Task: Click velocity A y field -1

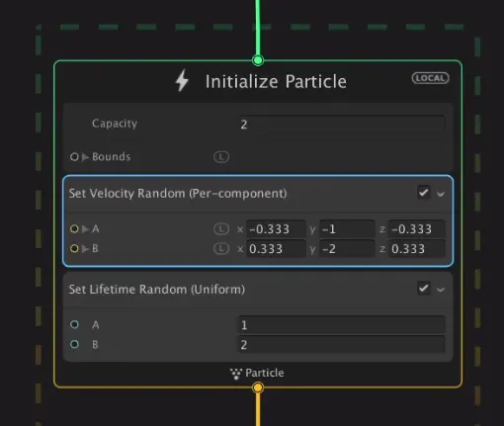Action: point(347,229)
